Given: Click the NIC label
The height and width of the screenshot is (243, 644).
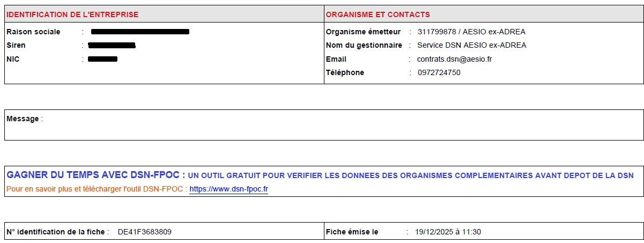Looking at the screenshot, I should tap(13, 59).
